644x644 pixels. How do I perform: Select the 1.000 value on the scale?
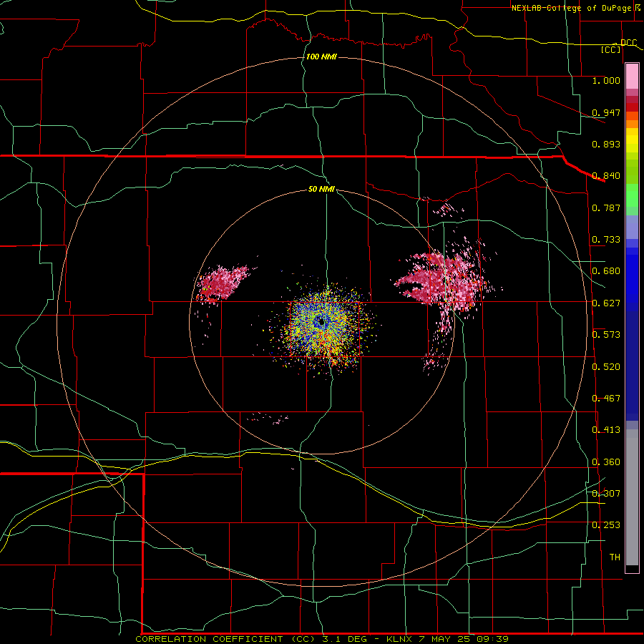tap(606, 80)
